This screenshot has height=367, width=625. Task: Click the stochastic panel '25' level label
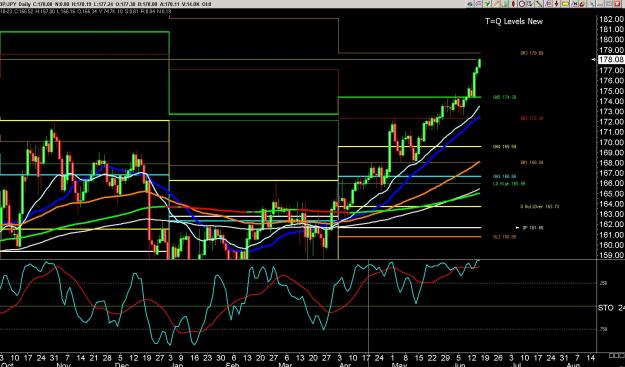pos(603,283)
